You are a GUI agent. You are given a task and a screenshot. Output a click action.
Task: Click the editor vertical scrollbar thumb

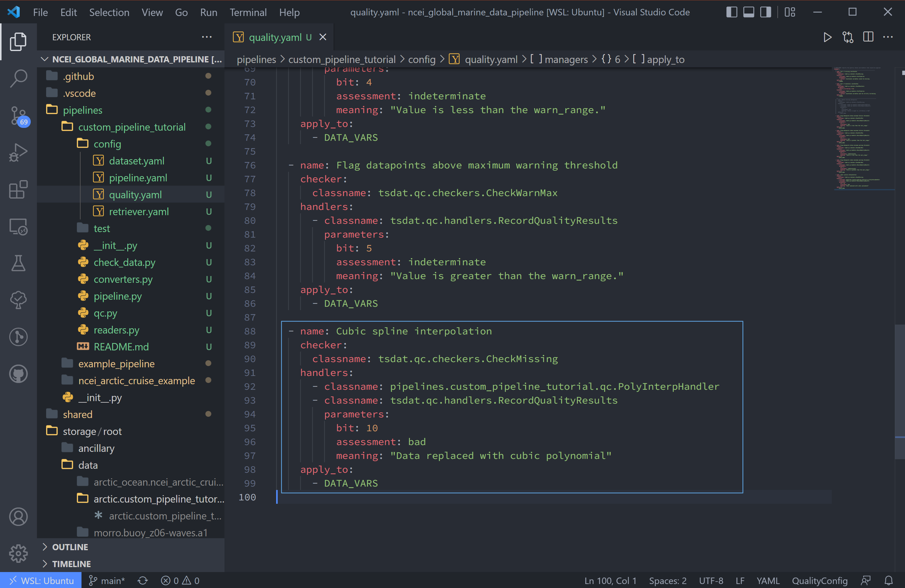tap(900, 392)
